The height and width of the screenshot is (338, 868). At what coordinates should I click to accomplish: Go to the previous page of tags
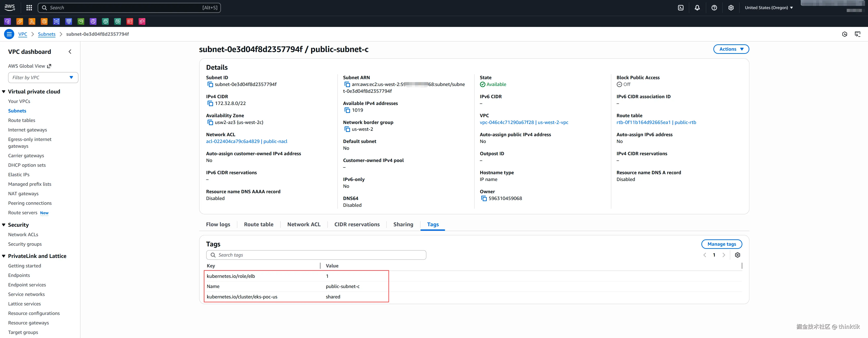(x=705, y=255)
